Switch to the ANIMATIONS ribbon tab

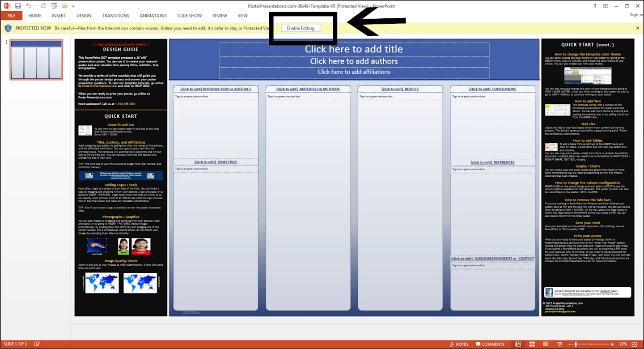tap(153, 15)
